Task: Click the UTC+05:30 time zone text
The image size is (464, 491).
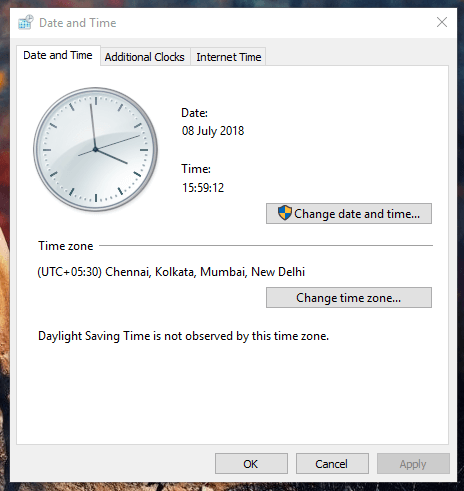Action: point(171,272)
